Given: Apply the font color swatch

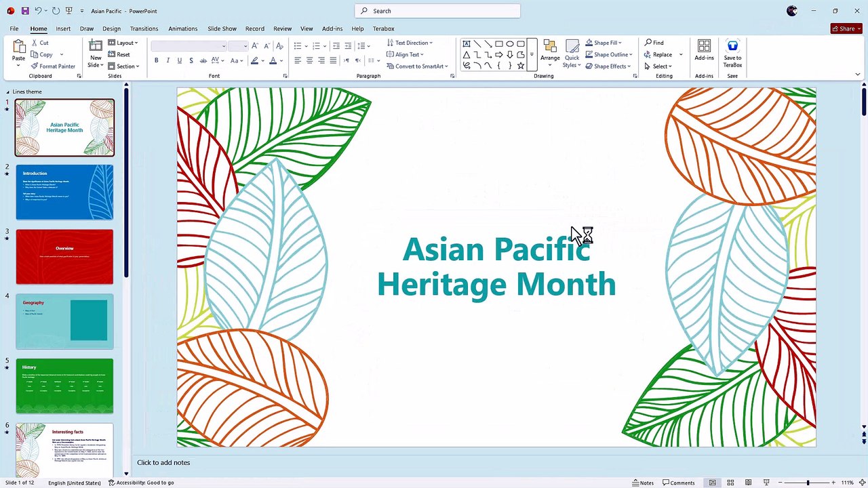Looking at the screenshot, I should click(x=273, y=61).
